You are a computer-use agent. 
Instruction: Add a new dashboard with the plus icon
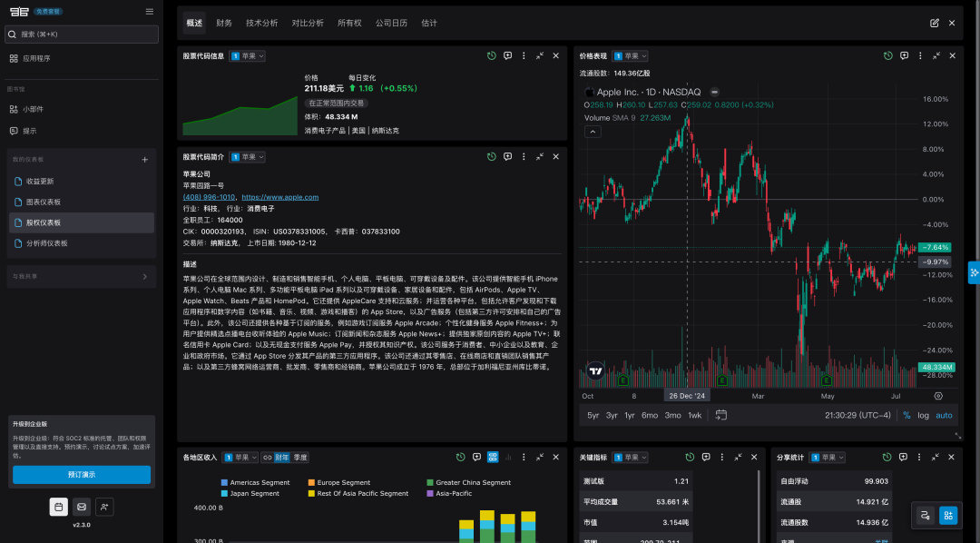click(144, 160)
